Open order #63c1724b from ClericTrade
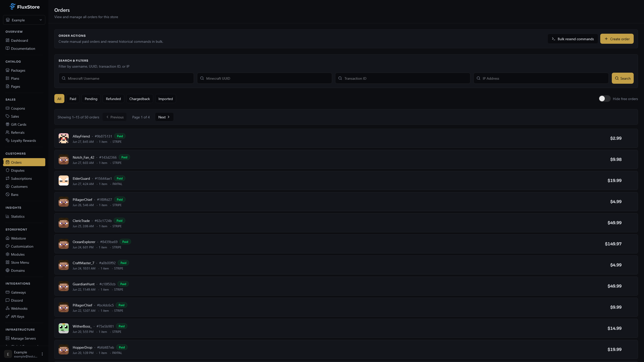 pos(346,223)
